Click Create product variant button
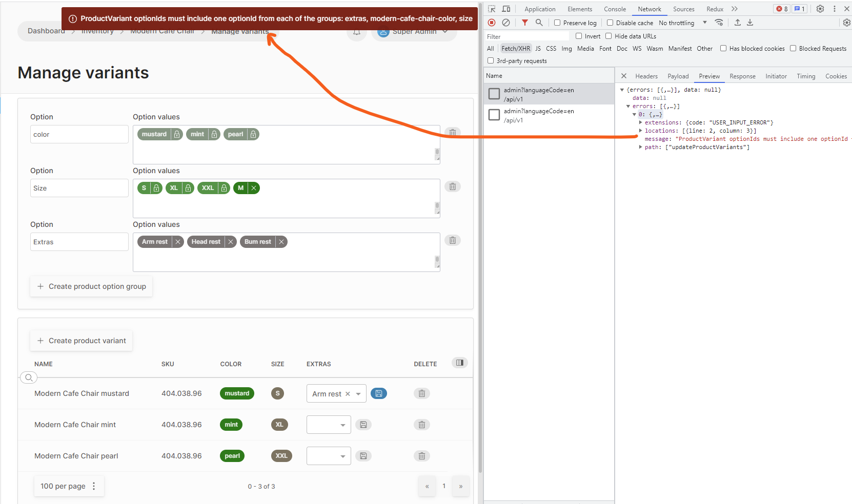Viewport: 852px width, 504px height. 81,340
